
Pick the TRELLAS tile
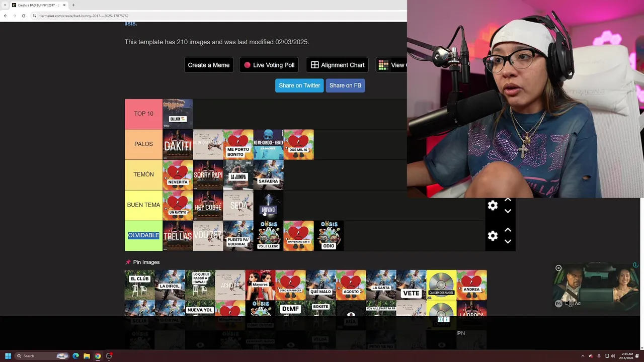coord(178,236)
